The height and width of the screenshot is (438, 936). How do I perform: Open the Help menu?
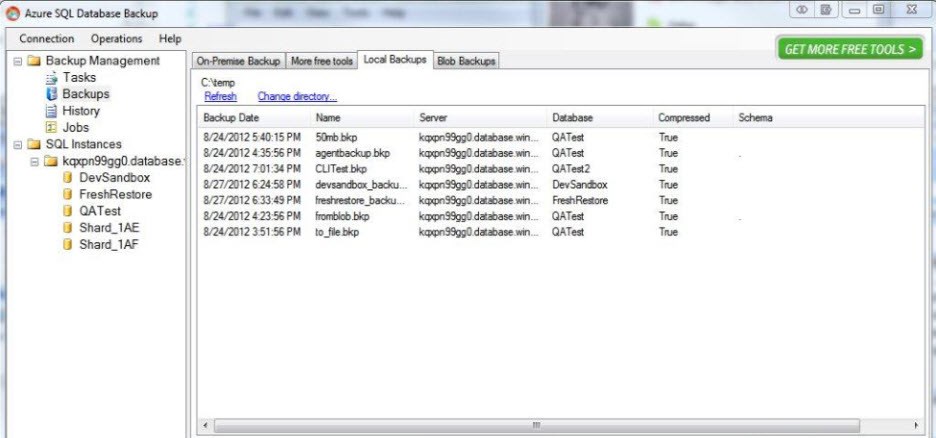170,39
